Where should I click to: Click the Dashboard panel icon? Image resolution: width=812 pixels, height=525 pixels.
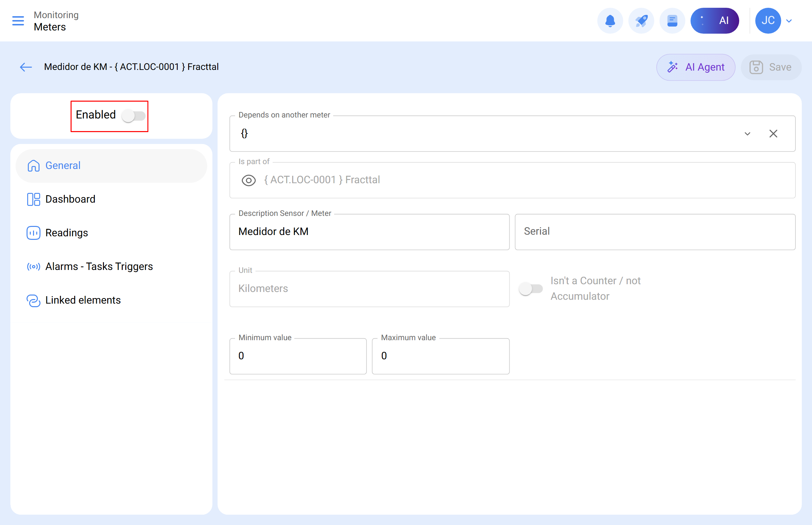(x=33, y=199)
